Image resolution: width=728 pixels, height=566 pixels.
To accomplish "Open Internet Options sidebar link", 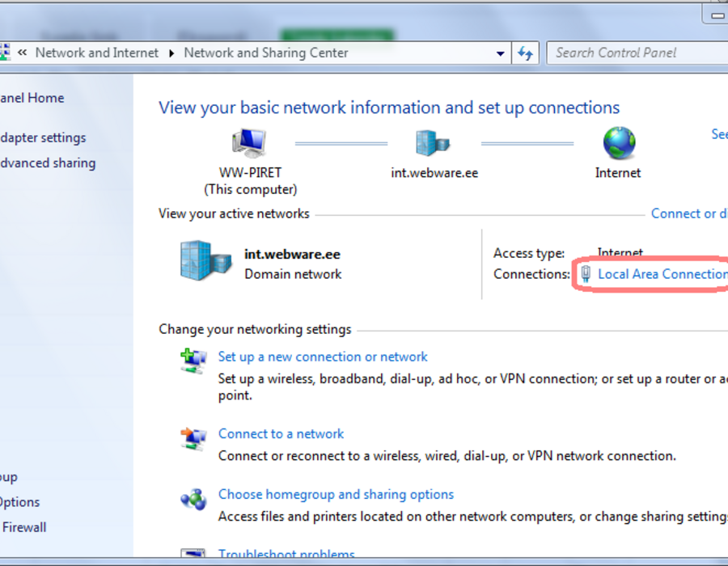I will tap(19, 502).
